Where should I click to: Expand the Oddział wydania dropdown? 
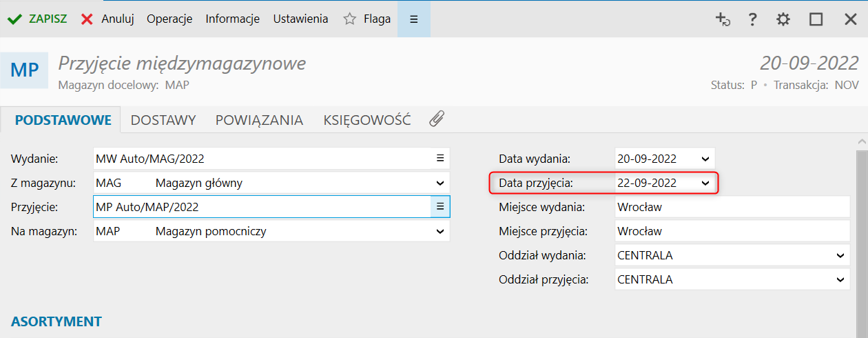click(840, 255)
